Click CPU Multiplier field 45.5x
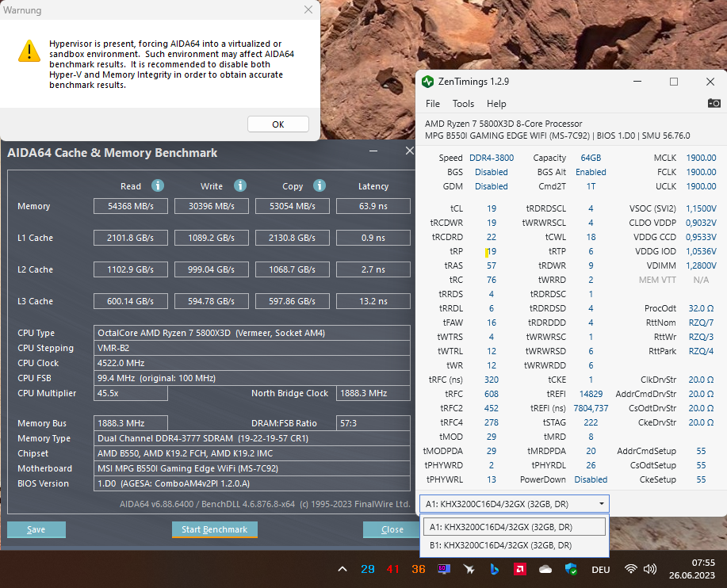 (x=131, y=393)
